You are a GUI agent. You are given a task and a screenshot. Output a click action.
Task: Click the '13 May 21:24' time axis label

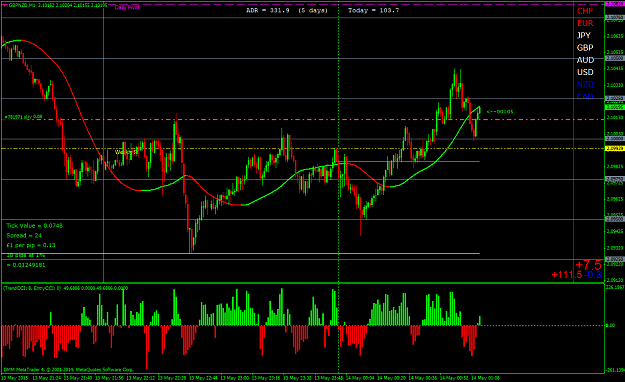[x=47, y=378]
